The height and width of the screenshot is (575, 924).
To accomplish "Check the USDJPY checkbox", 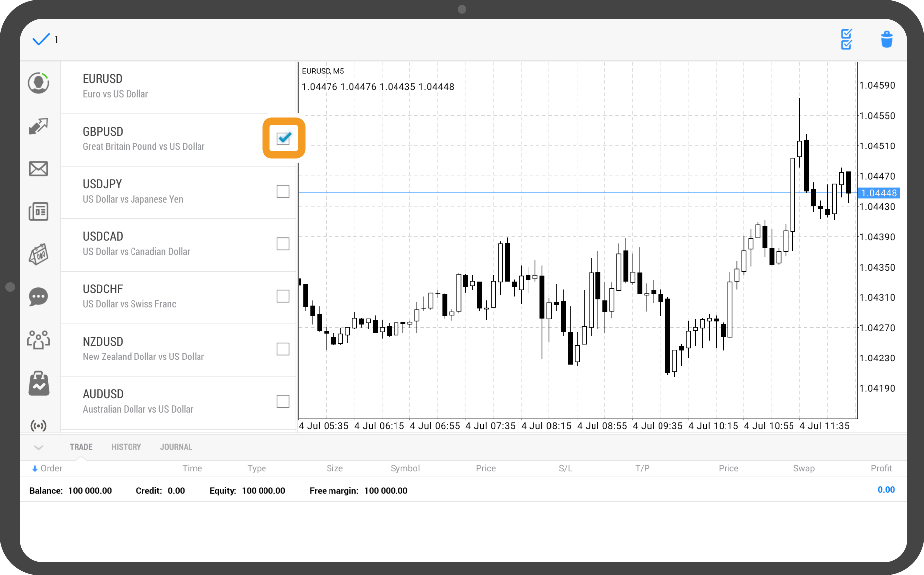I will coord(283,191).
